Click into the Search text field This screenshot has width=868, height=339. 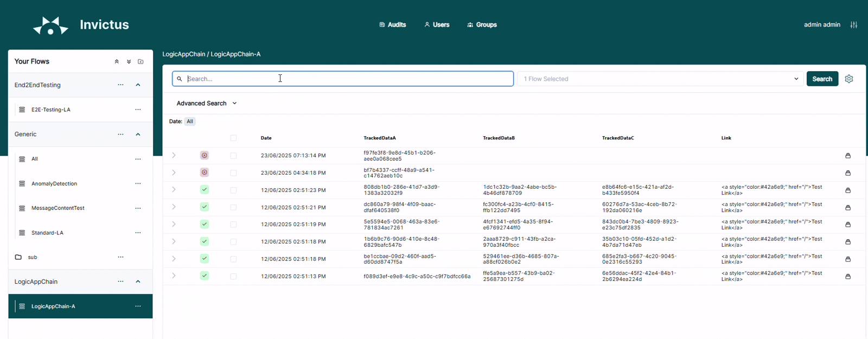(347, 79)
